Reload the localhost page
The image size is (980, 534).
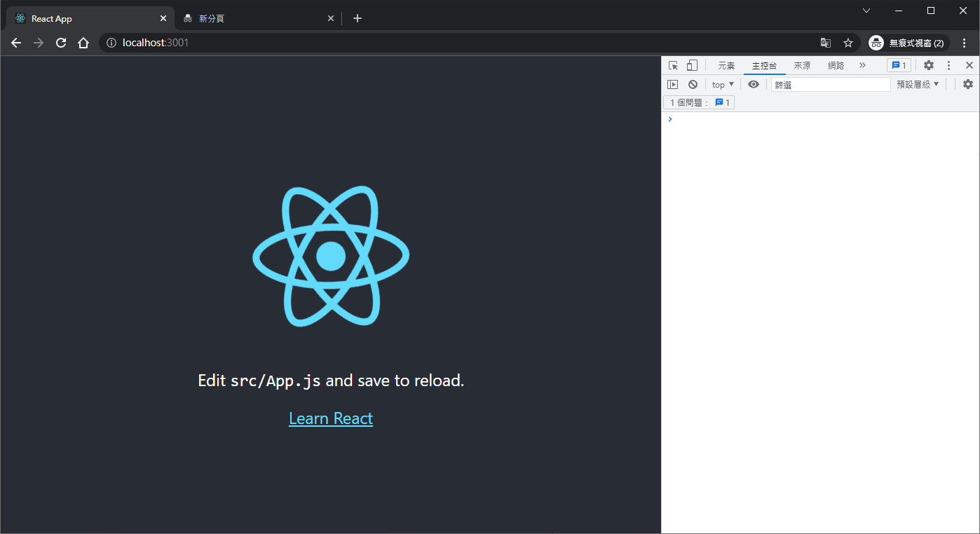[61, 43]
